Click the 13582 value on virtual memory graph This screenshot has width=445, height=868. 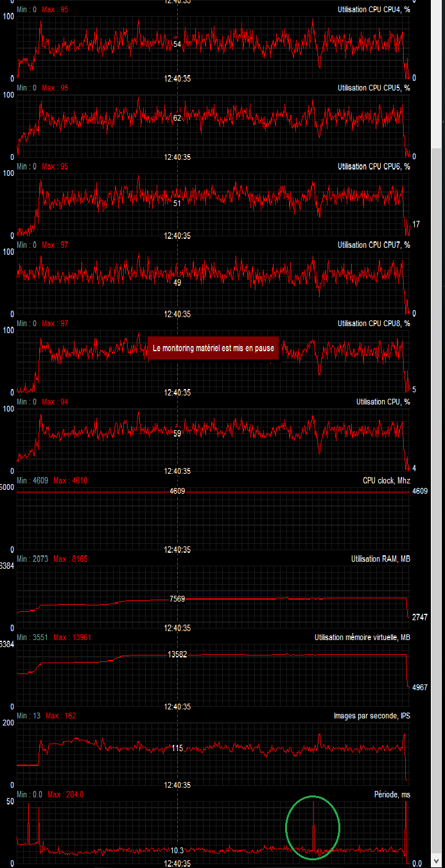(178, 654)
